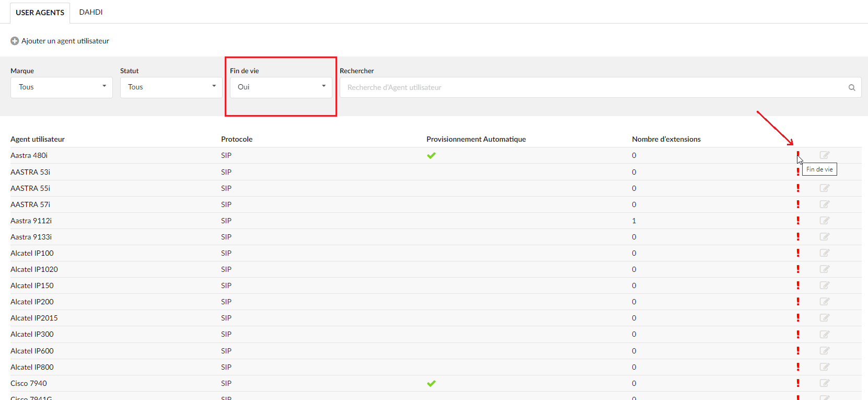Open the Marque dropdown
Image resolution: width=868 pixels, height=400 pixels.
(62, 87)
